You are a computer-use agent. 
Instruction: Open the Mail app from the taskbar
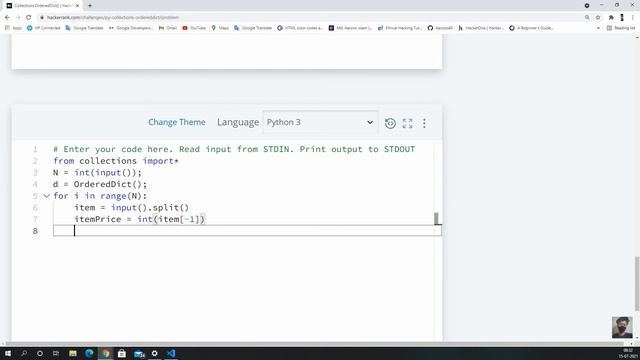[139, 353]
